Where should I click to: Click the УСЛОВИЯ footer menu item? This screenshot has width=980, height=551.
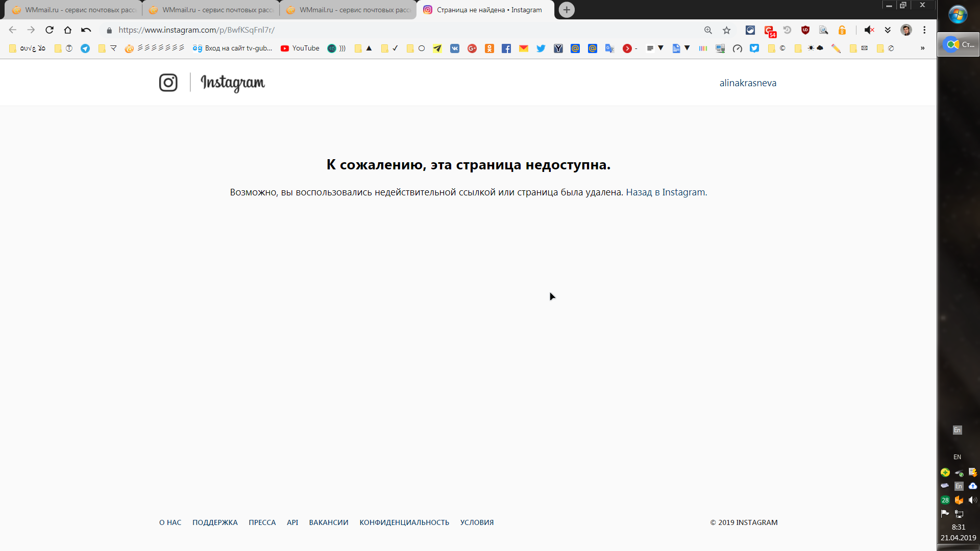click(x=477, y=522)
